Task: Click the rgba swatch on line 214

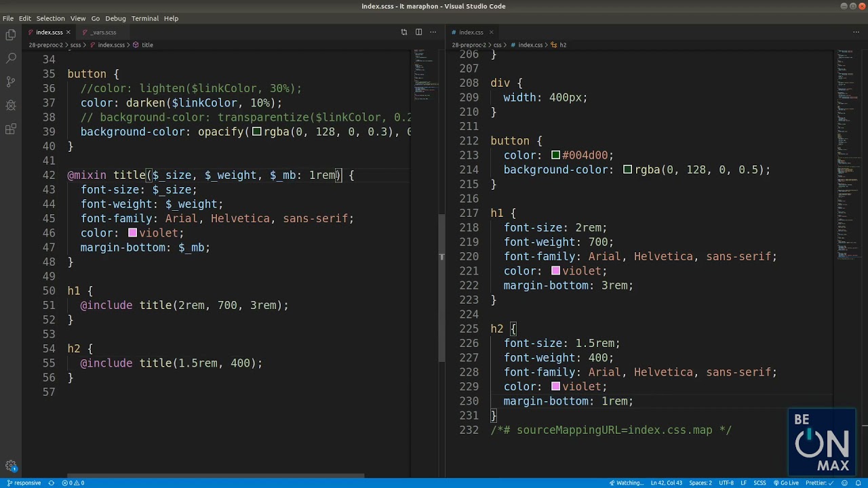Action: 627,169
